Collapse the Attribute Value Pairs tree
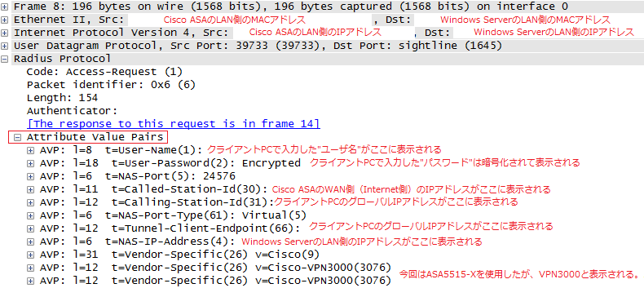This screenshot has width=644, height=297. pyautogui.click(x=17, y=137)
